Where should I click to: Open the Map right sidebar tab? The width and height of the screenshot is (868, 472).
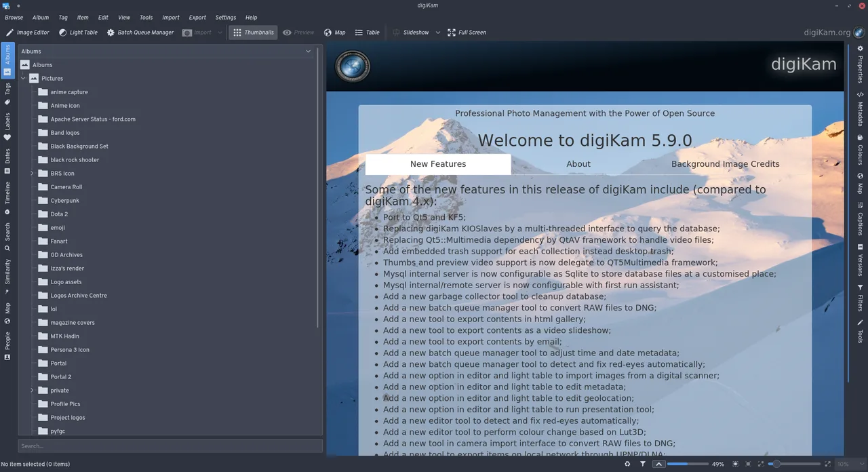tap(860, 184)
